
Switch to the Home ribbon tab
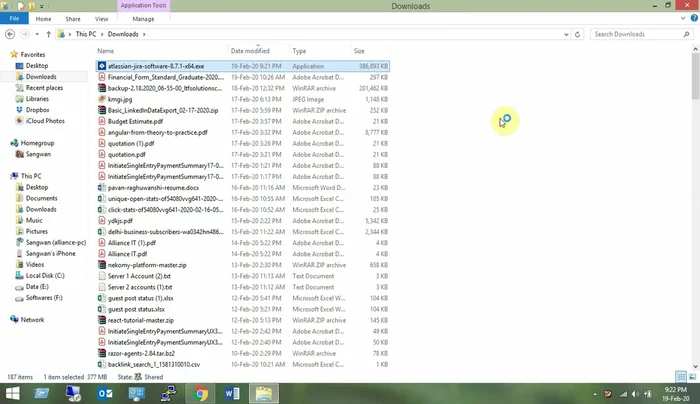point(43,19)
